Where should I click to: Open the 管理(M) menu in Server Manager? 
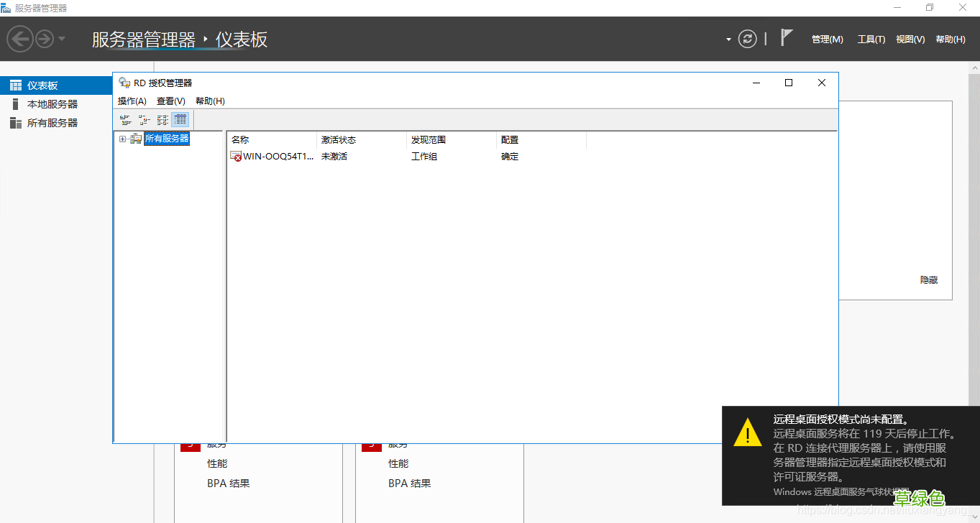click(827, 39)
